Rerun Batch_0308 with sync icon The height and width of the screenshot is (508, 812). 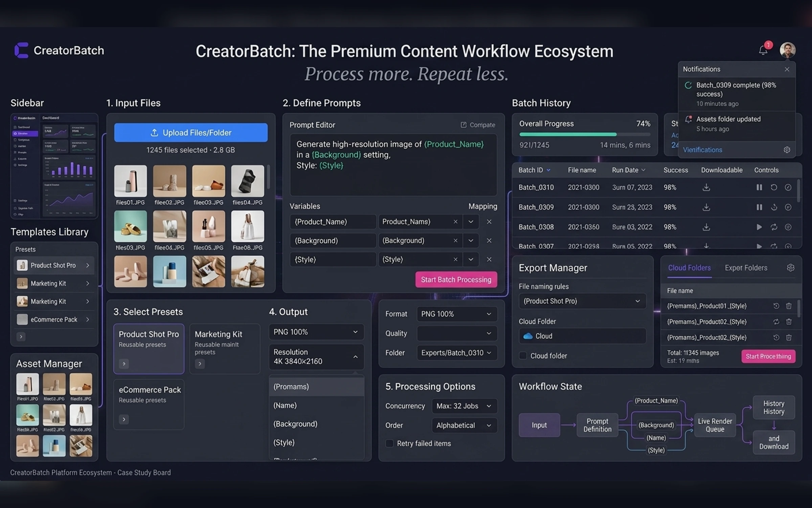tap(774, 227)
